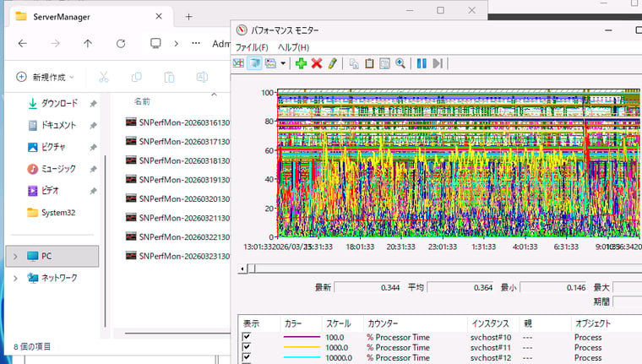This screenshot has width=642, height=364.
Task: Select file SNPerfMon-20260316130
Action: 177,122
